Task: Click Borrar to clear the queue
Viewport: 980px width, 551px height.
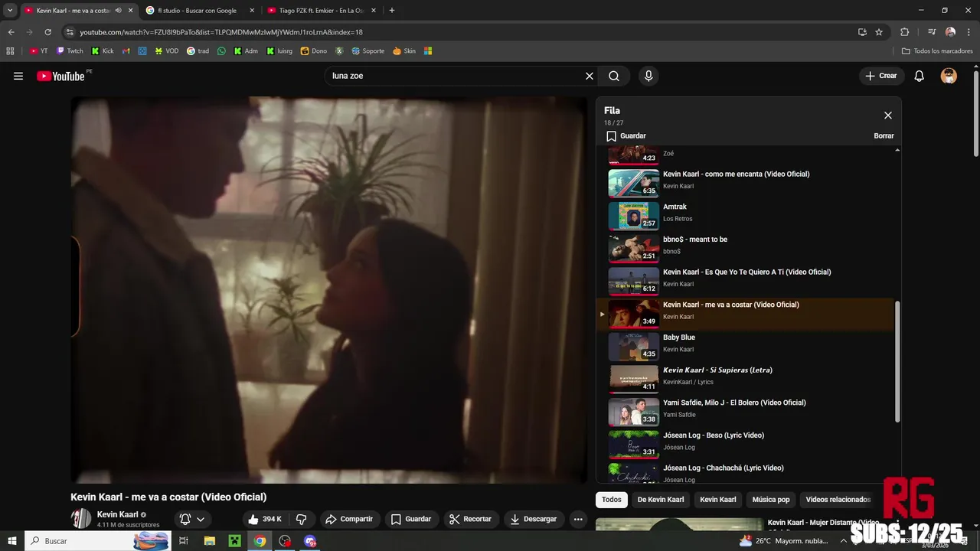Action: (x=884, y=135)
